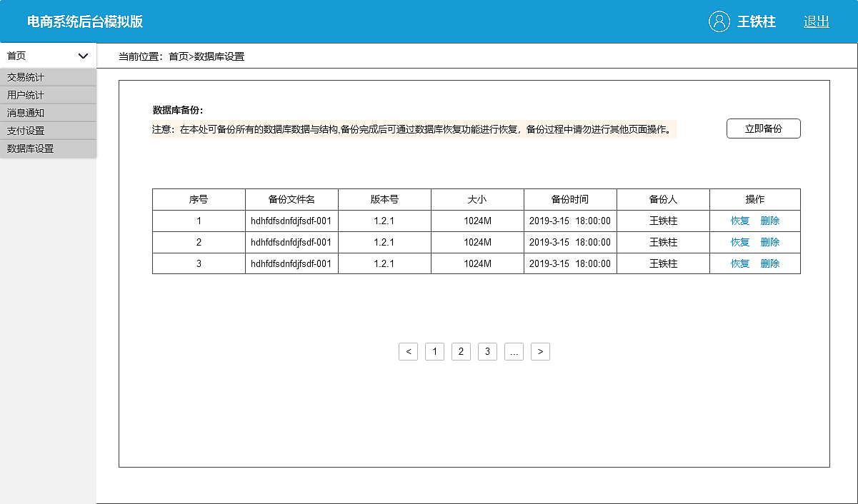Open the 用户统计 sidebar section
Screen dimensions: 858x504
point(25,94)
